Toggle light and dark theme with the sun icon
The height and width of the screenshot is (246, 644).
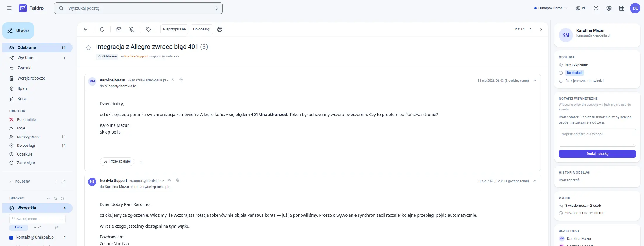[x=596, y=8]
